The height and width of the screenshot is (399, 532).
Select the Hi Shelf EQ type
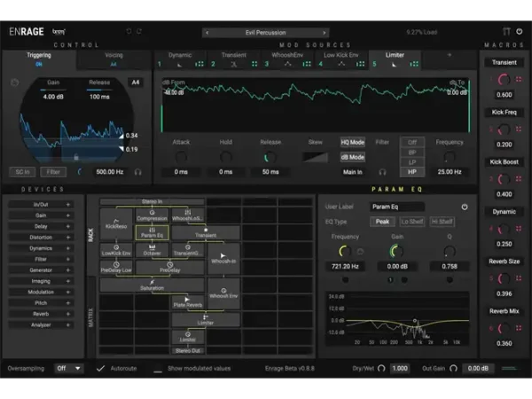pos(442,222)
